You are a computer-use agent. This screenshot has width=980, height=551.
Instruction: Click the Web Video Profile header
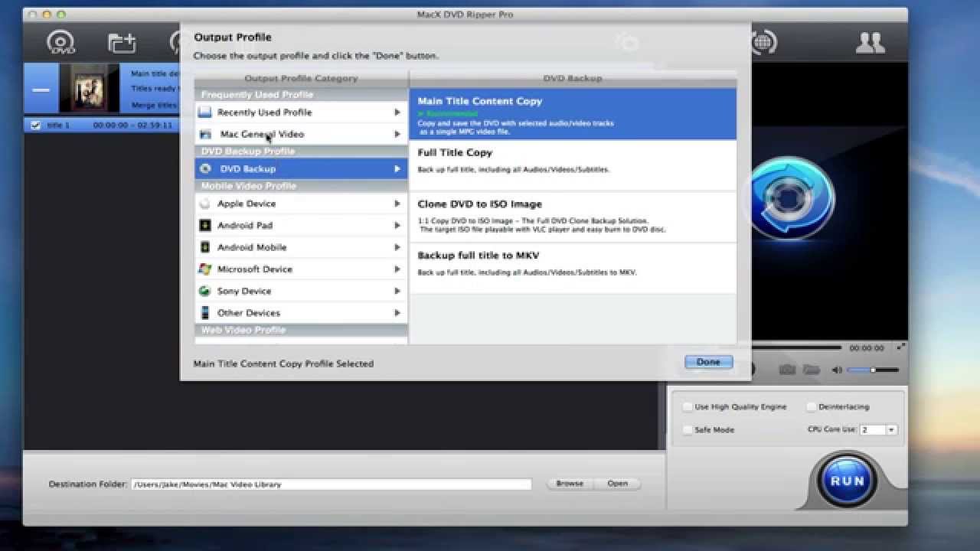point(301,330)
